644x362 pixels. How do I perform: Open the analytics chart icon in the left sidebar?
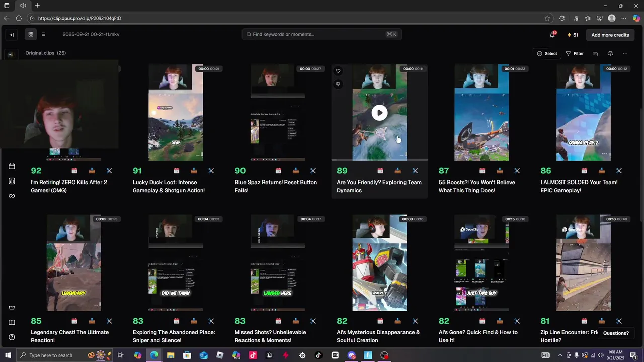click(x=12, y=181)
